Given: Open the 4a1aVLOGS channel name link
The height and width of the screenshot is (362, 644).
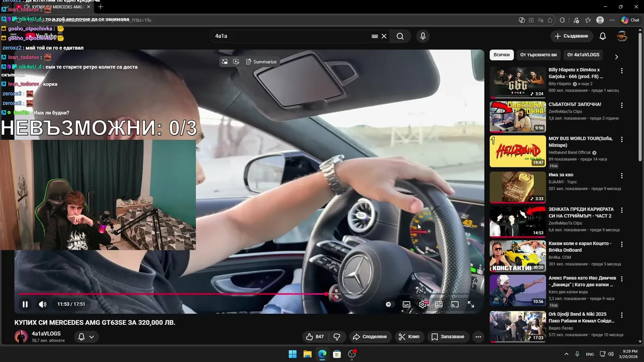Looking at the screenshot, I should [46, 333].
